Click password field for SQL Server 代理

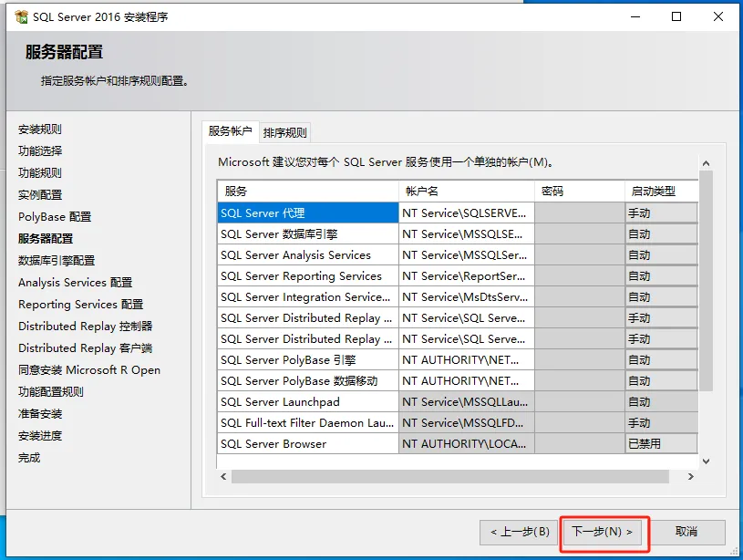tap(580, 213)
